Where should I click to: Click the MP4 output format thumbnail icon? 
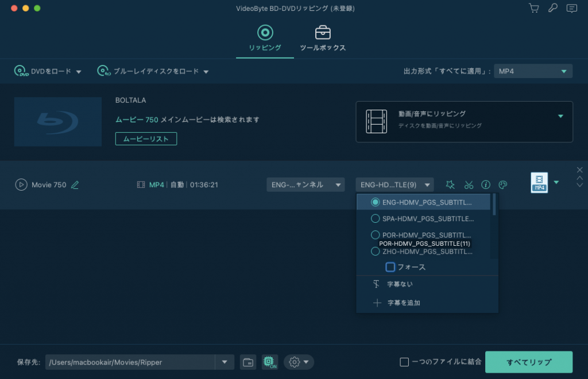pyautogui.click(x=539, y=183)
